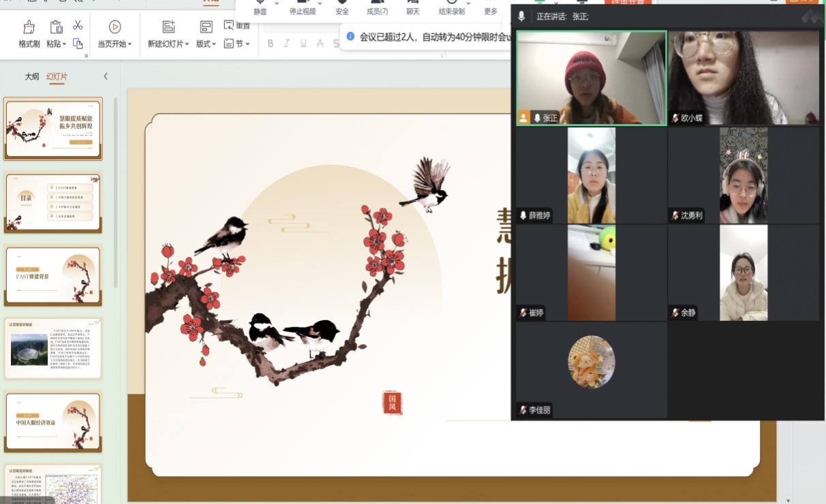Click the New Slide (新建幻灯片) icon
Image resolution: width=826 pixels, height=504 pixels.
point(168,27)
